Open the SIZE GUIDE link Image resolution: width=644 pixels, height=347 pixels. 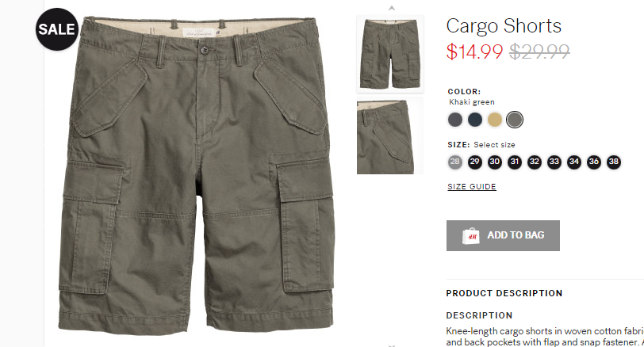tap(472, 187)
